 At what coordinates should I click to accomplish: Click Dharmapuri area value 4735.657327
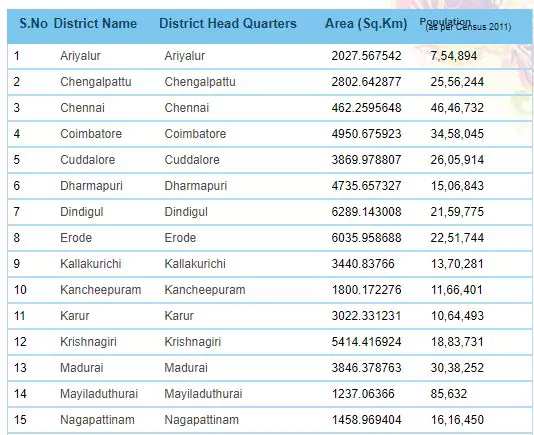pos(366,186)
